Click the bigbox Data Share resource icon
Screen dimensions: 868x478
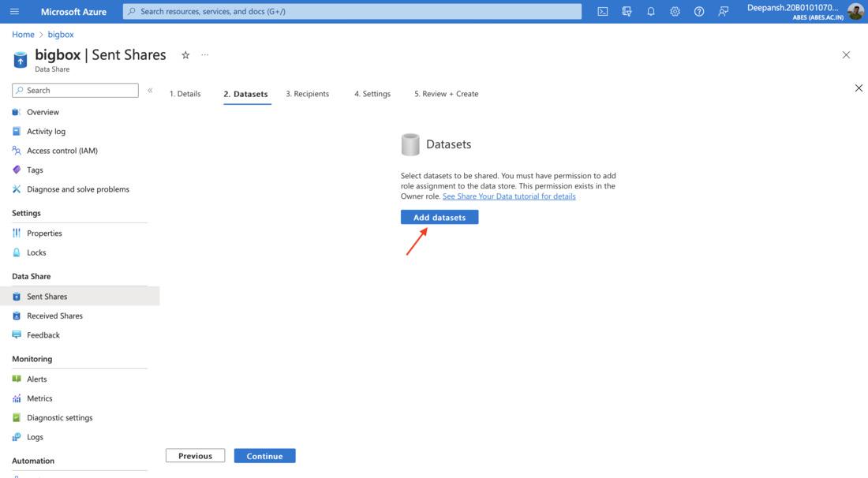[x=20, y=59]
